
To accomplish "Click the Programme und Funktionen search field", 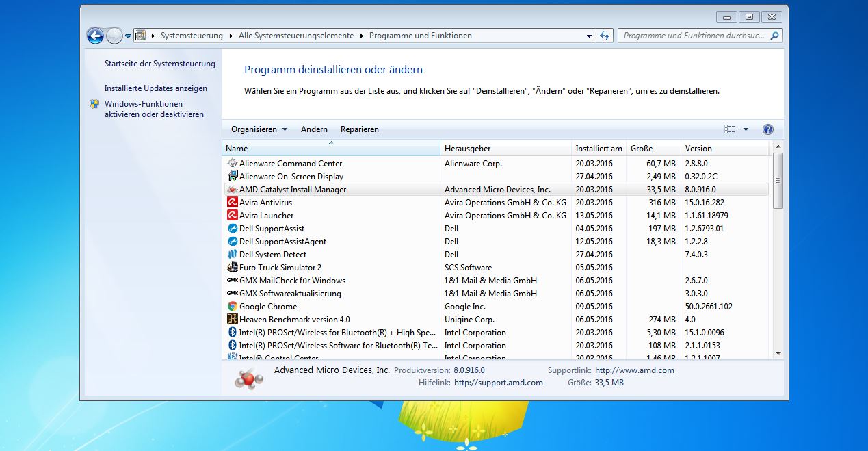I will (x=694, y=36).
